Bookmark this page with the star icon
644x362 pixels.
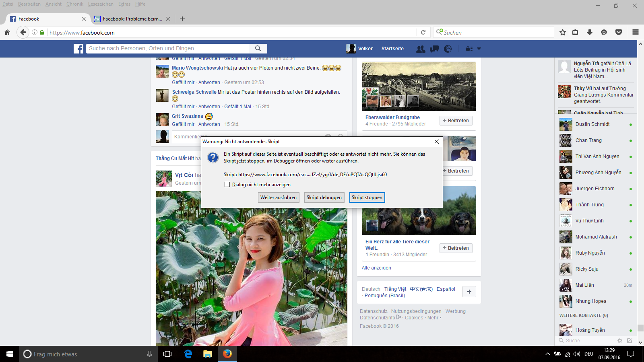[563, 33]
